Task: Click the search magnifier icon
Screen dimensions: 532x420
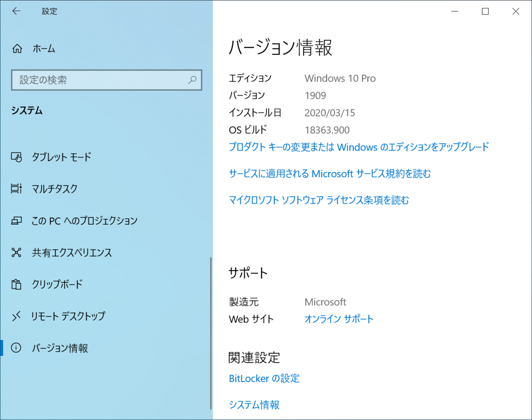Action: (192, 80)
